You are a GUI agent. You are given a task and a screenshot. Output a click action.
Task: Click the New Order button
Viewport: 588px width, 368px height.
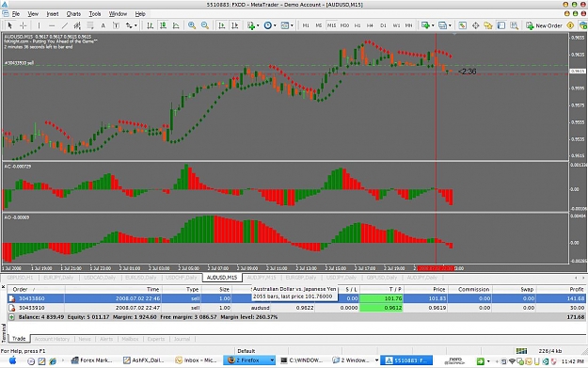tap(544, 25)
